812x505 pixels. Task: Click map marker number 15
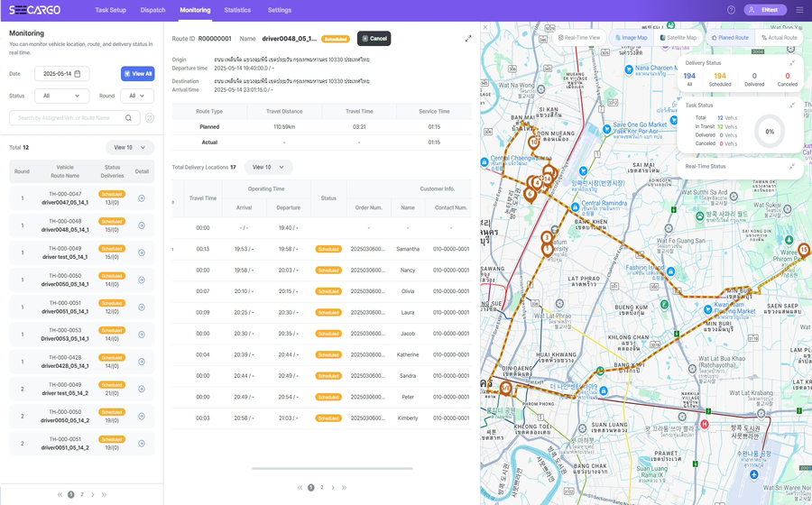click(x=804, y=252)
